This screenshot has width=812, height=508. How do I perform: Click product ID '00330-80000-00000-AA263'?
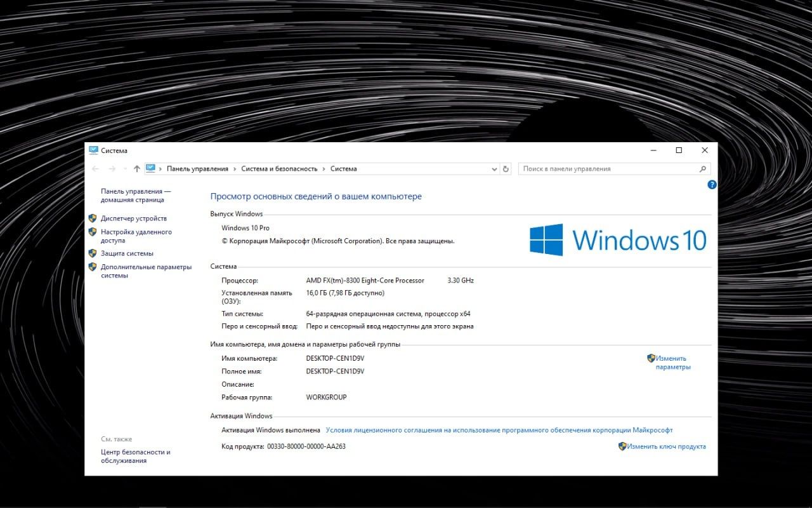306,446
